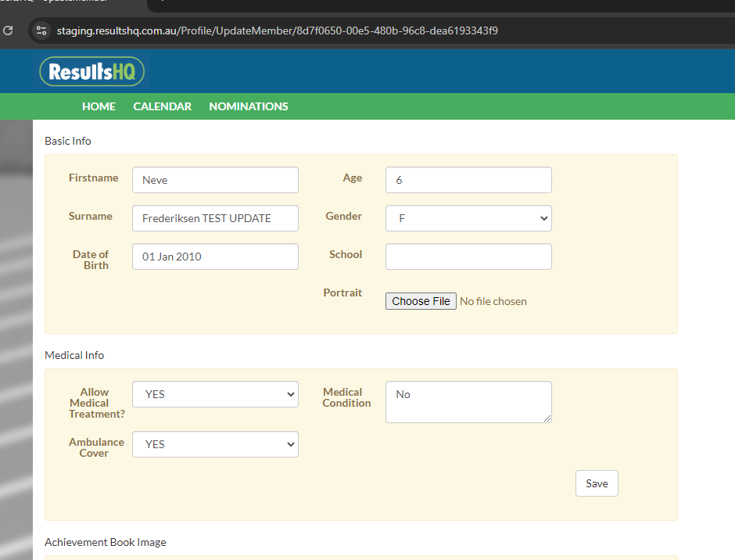Go to the HOME menu item
Screen dimensions: 735x560
pyautogui.click(x=99, y=106)
